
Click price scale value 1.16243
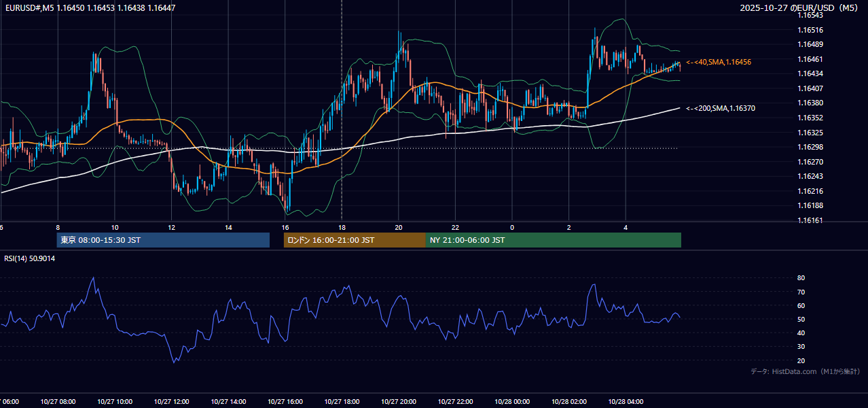click(x=810, y=176)
